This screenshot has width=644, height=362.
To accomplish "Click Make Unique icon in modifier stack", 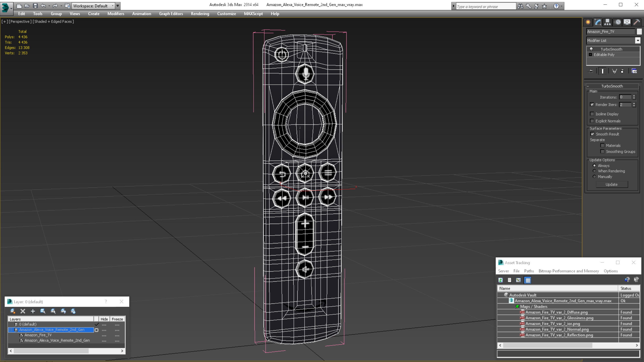I will [614, 71].
